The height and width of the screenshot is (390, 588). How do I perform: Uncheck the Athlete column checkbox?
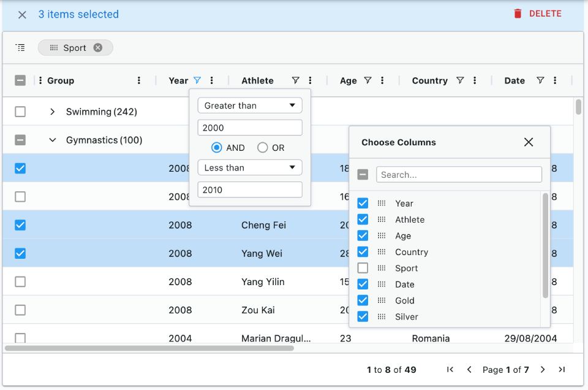pos(363,220)
